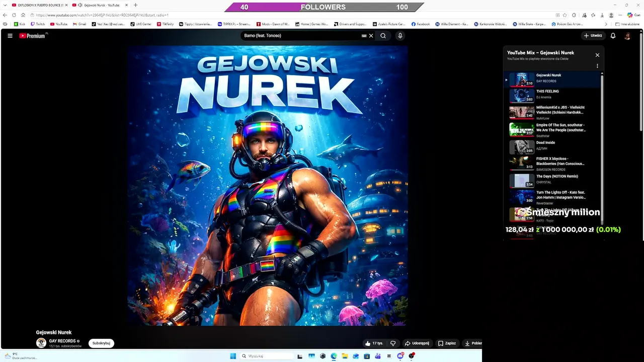
Task: Select current Gejowski Nurek playlist entry
Action: tap(552, 79)
